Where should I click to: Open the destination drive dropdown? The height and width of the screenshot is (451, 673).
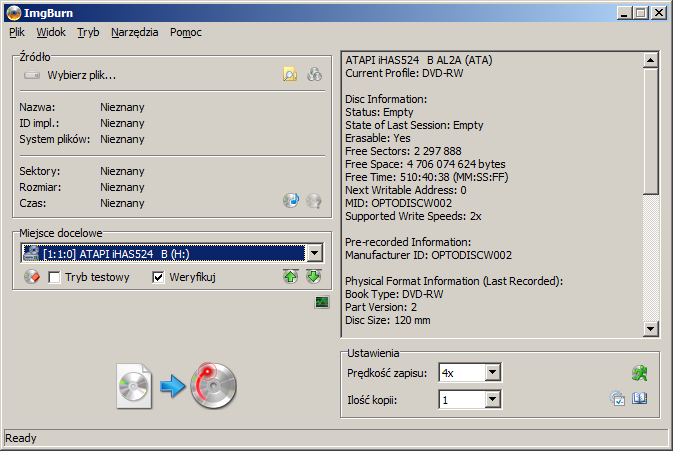pyautogui.click(x=315, y=253)
